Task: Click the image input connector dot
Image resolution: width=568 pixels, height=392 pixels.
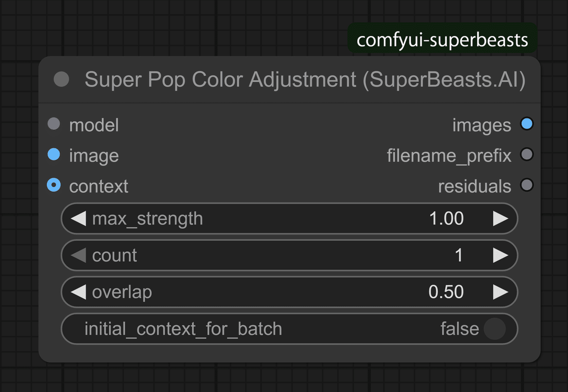Action: pyautogui.click(x=53, y=155)
